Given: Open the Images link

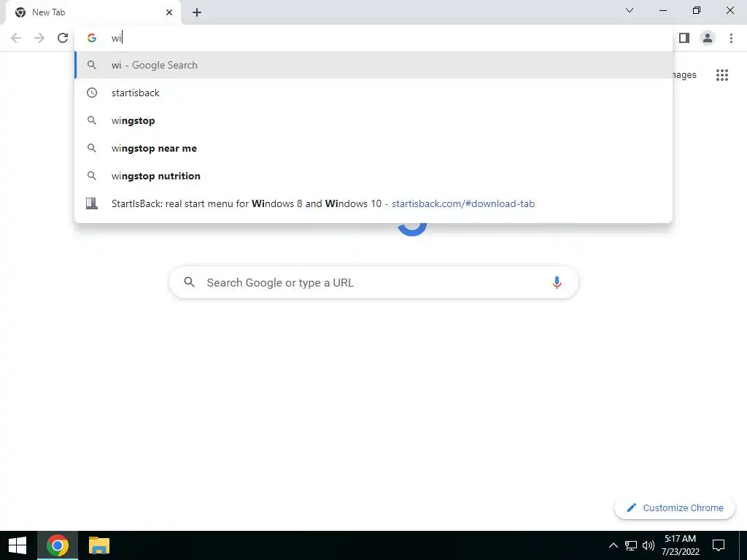Looking at the screenshot, I should click(x=684, y=75).
